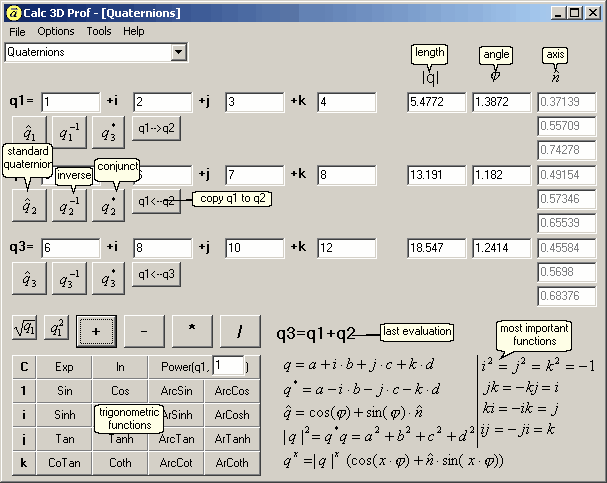Click the q1 j-component field
This screenshot has height=483, width=607.
[255, 102]
